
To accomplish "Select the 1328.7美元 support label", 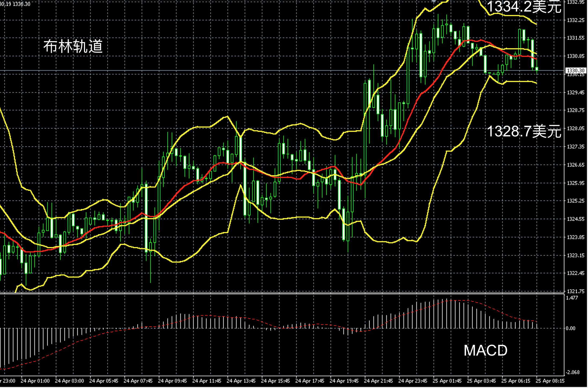I will (524, 131).
